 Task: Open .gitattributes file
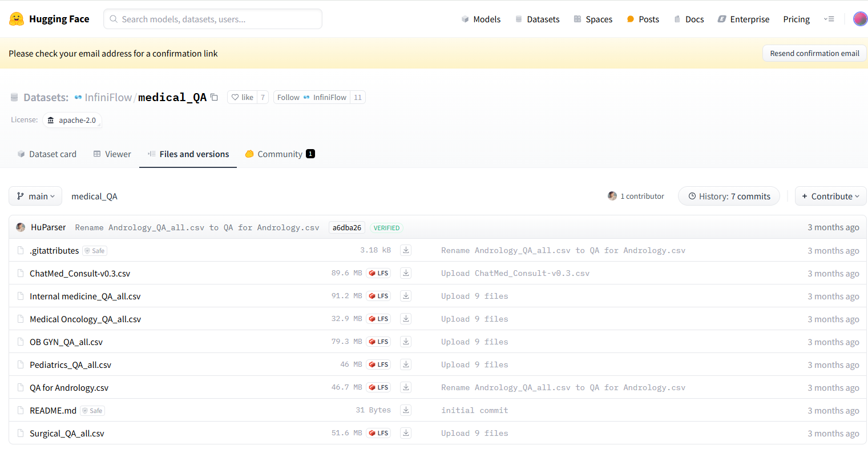tap(54, 251)
